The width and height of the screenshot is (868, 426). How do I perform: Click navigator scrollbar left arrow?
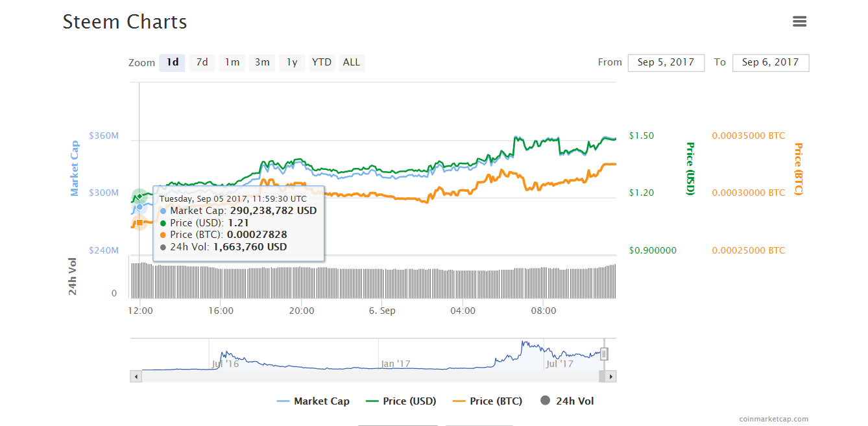(136, 376)
